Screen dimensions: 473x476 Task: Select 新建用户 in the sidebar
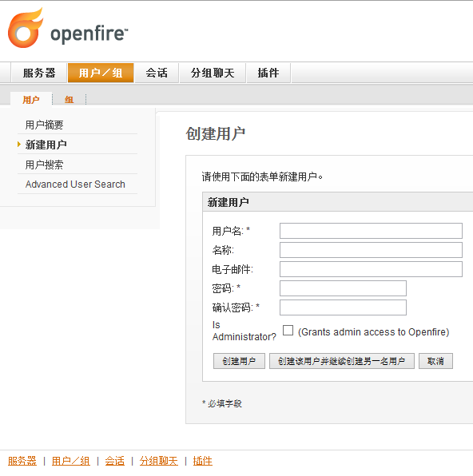[x=46, y=145]
